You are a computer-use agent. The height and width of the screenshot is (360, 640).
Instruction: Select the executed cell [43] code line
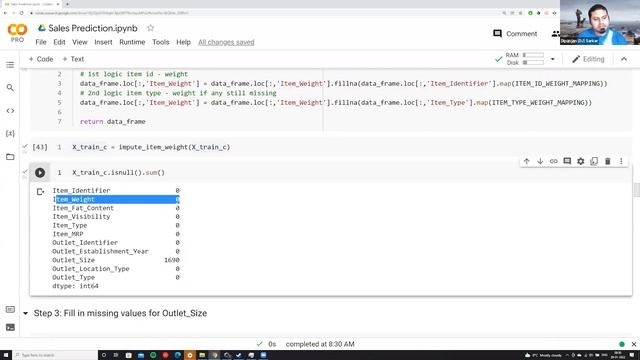click(151, 147)
